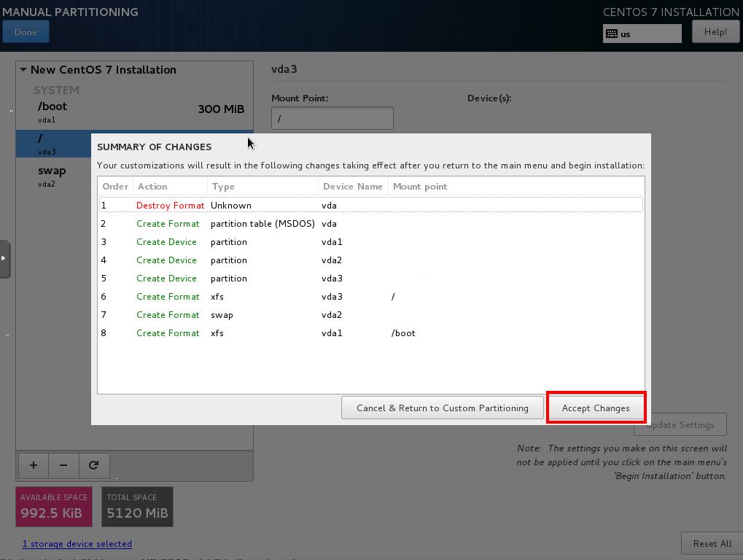Click the vda3 heading on right panel

tap(284, 69)
